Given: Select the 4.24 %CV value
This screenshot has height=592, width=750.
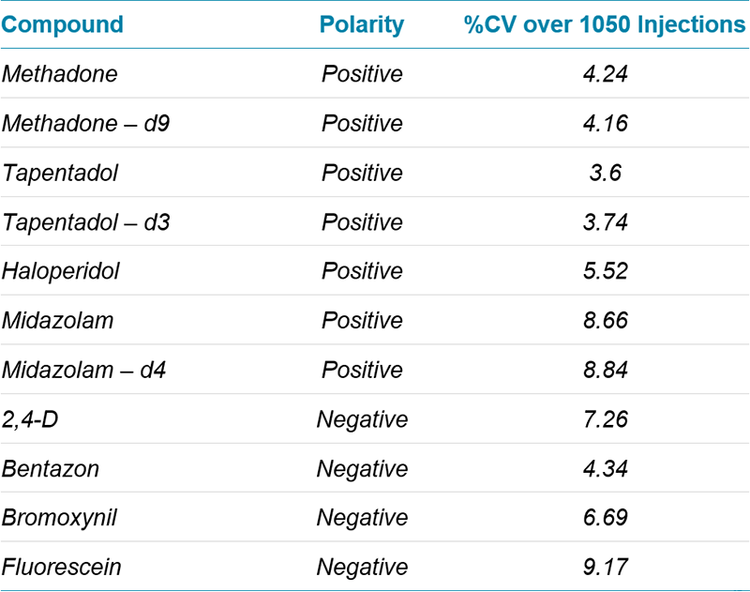Looking at the screenshot, I should click(606, 74).
